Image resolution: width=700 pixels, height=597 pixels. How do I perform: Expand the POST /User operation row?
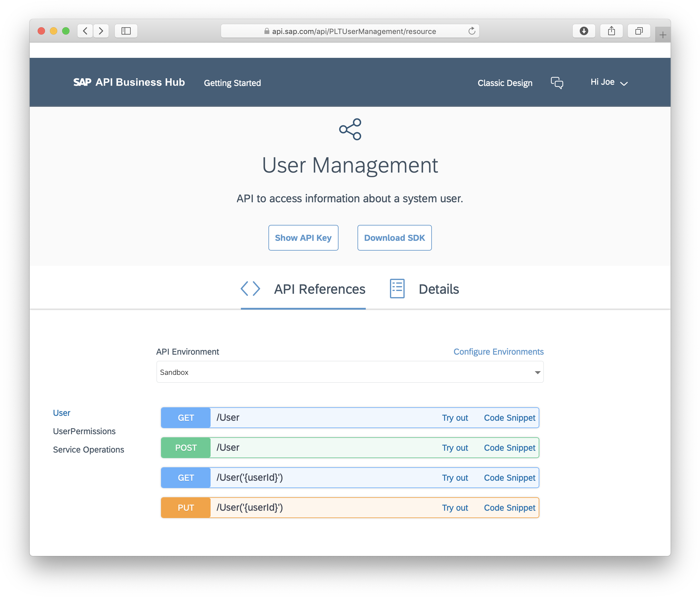(x=350, y=448)
